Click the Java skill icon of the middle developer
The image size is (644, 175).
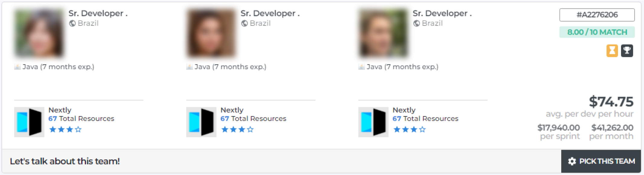point(189,67)
